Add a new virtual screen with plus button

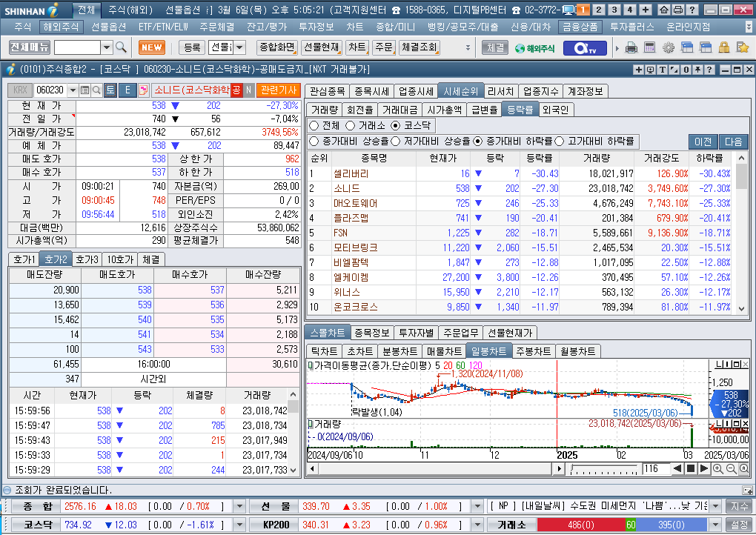(x=646, y=10)
